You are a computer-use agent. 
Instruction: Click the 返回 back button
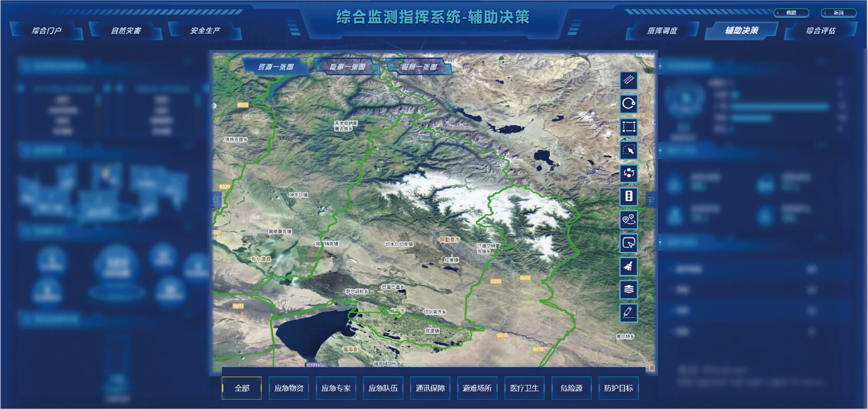tap(838, 13)
